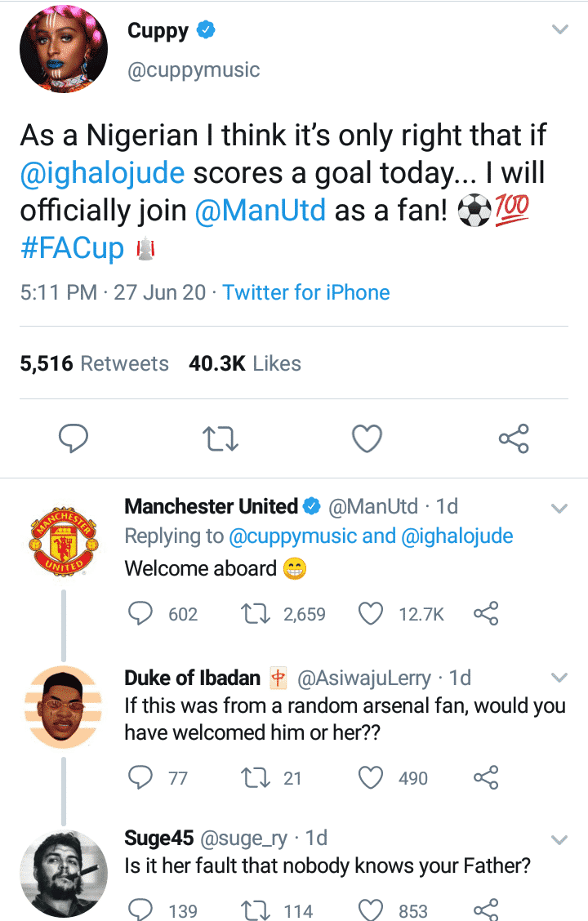Screen dimensions: 588x921
Task: Retweet Cuppy's main tweet
Action: pos(220,439)
